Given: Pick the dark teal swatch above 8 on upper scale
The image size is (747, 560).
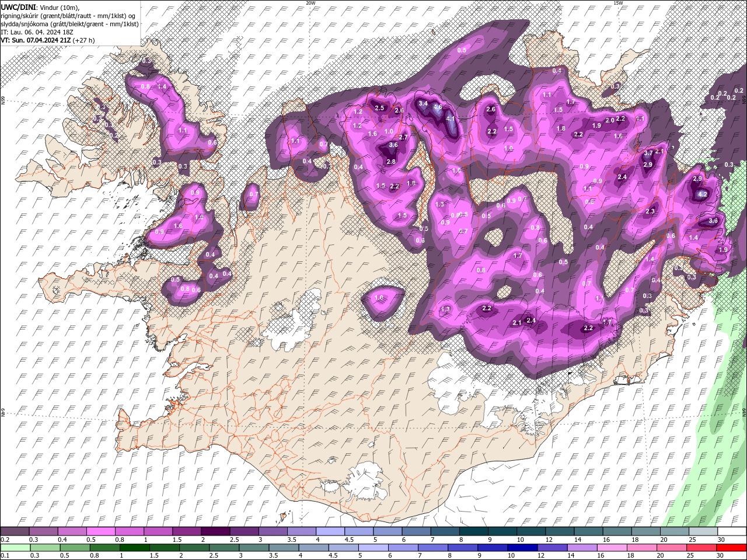Looking at the screenshot, I should click(x=473, y=531).
